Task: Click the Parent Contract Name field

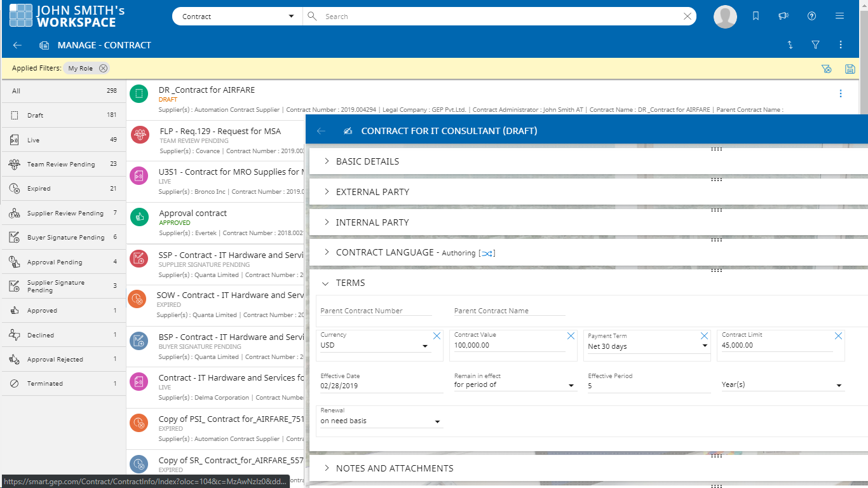Action: 510,311
